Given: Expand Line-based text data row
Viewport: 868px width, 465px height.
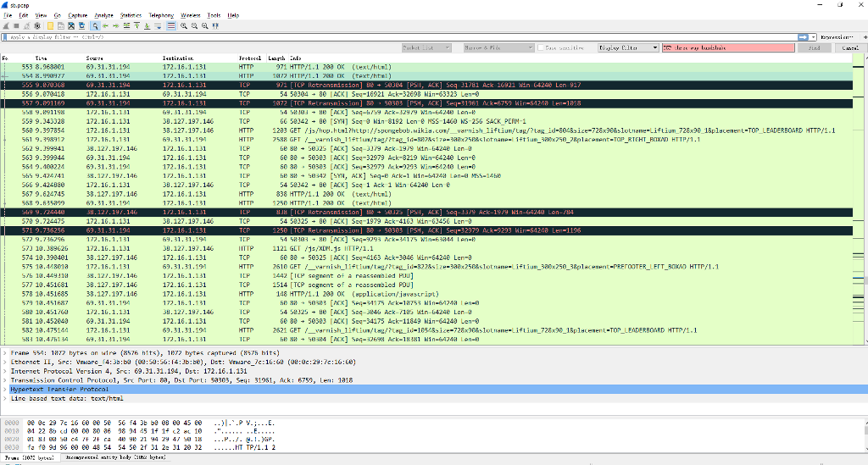Looking at the screenshot, I should 5,398.
